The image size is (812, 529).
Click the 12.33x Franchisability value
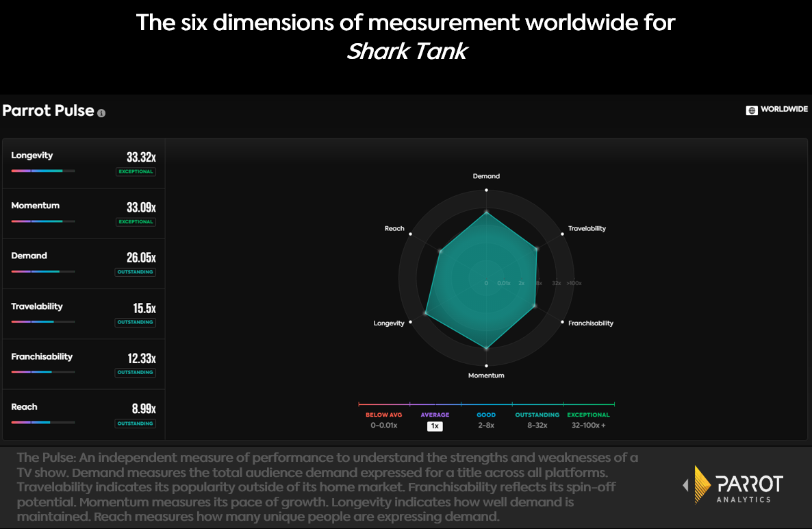point(142,358)
